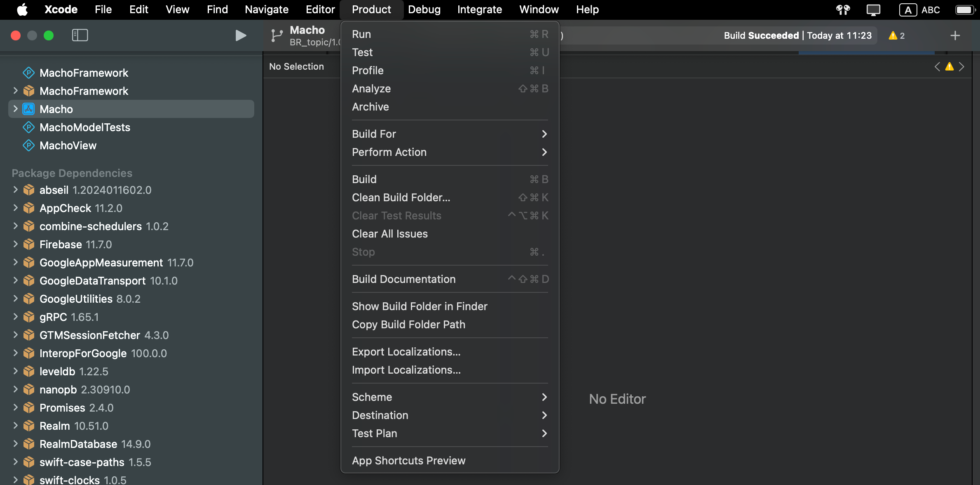Screen dimensions: 980x485
Task: Click the yellow warning count badge
Action: [x=896, y=35]
